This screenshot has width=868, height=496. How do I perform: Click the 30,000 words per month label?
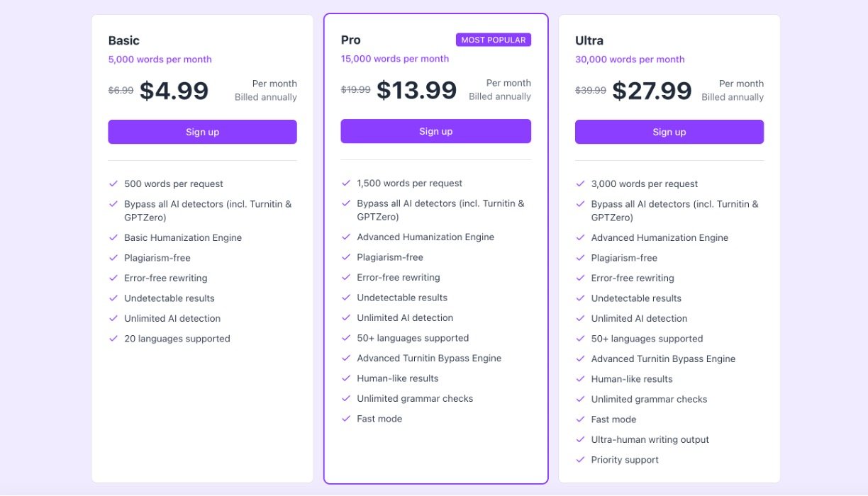[x=630, y=60]
